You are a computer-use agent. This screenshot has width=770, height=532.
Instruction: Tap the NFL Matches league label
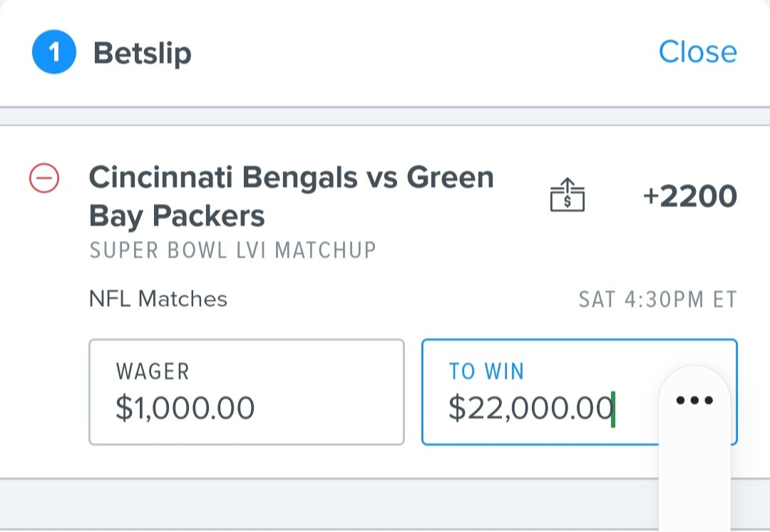[158, 299]
